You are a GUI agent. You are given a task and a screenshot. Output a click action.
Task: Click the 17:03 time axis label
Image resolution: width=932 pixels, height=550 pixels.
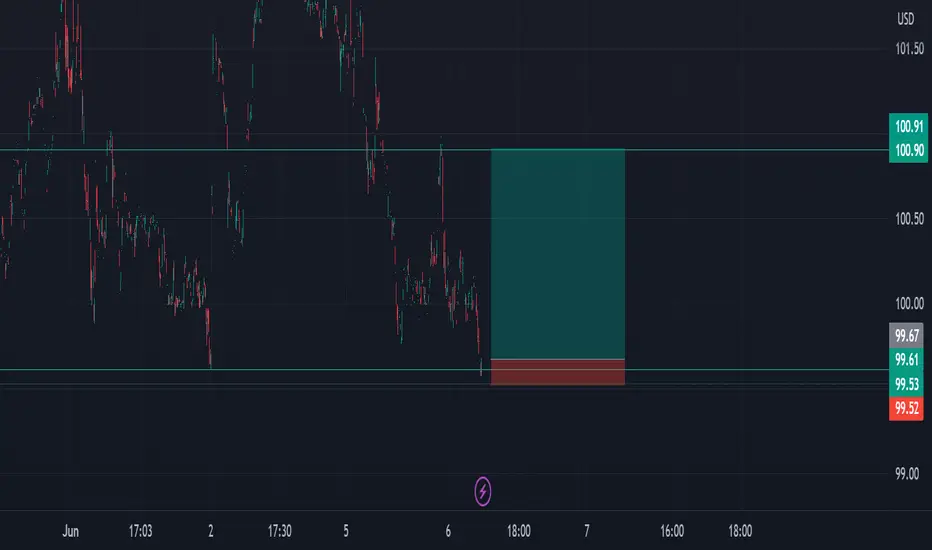coord(140,531)
